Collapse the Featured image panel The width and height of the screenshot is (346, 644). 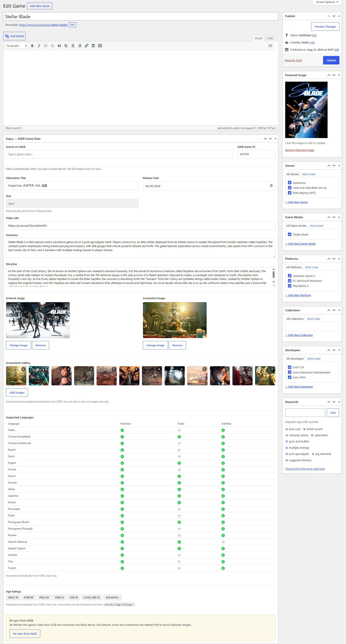[x=339, y=75]
